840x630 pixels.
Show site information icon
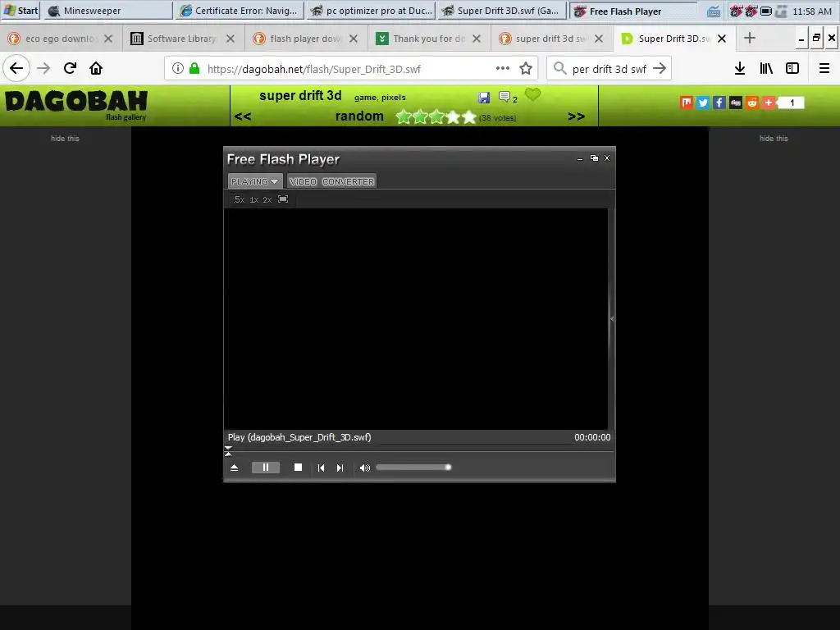click(x=178, y=69)
